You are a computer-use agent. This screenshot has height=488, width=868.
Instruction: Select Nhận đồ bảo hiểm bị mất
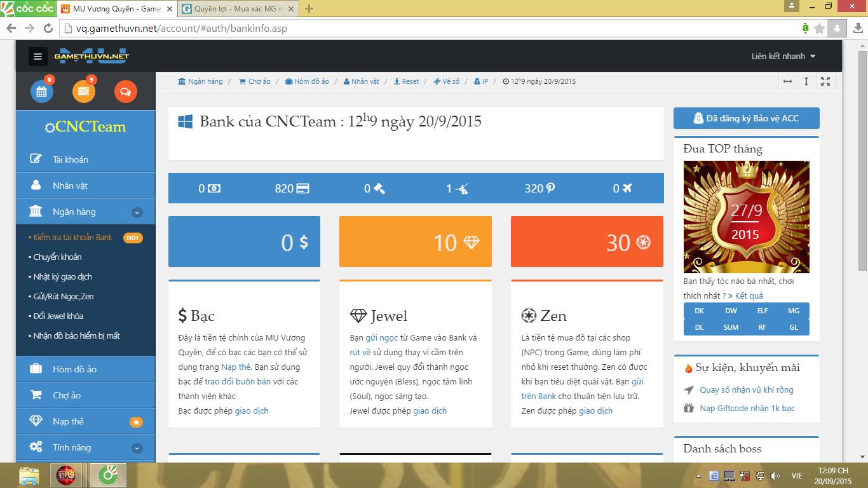click(76, 335)
